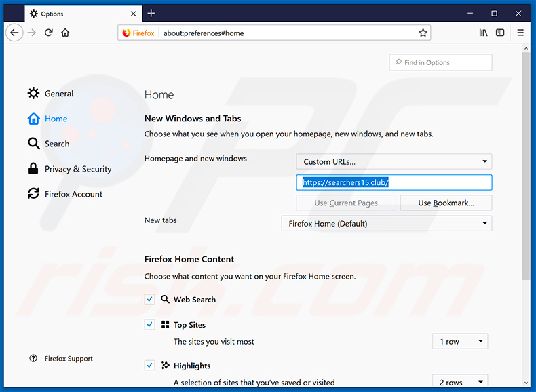Open the hamburger application menu
536x392 pixels.
click(x=520, y=33)
